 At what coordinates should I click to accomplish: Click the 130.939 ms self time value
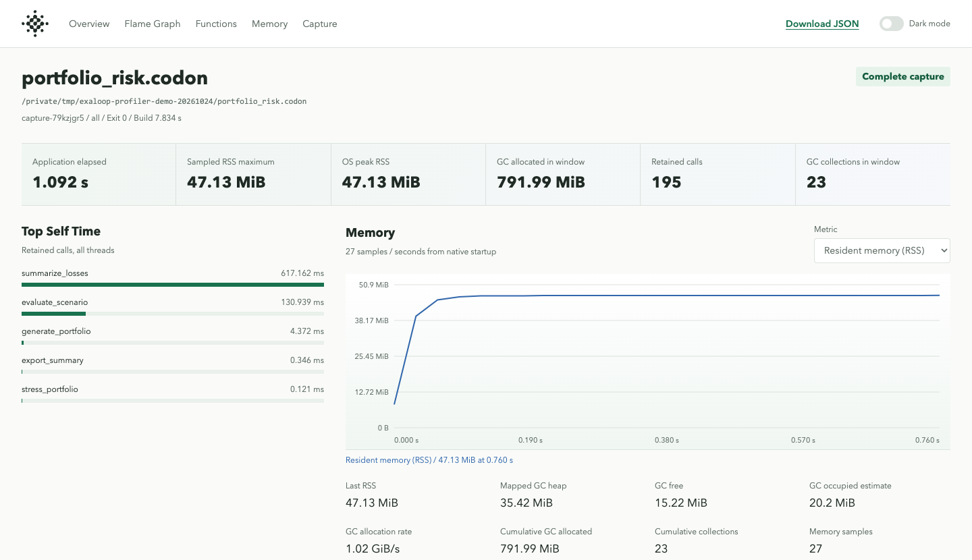pos(302,302)
